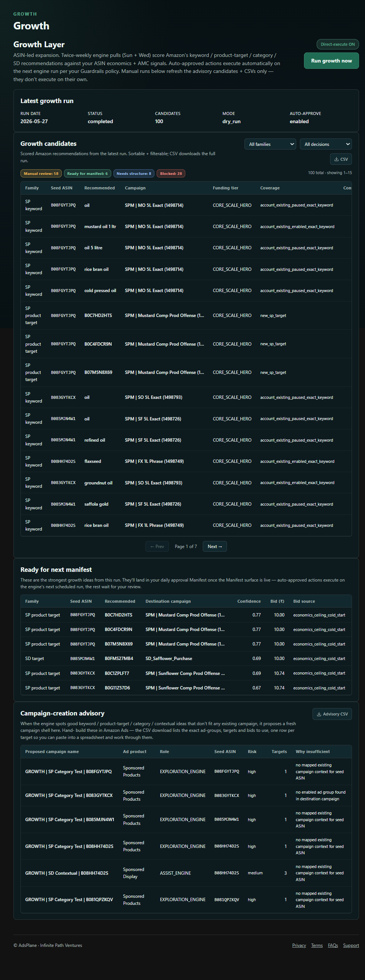Viewport: 365px width, 980px height.
Task: Sort candidates by Funding tier header
Action: point(225,188)
